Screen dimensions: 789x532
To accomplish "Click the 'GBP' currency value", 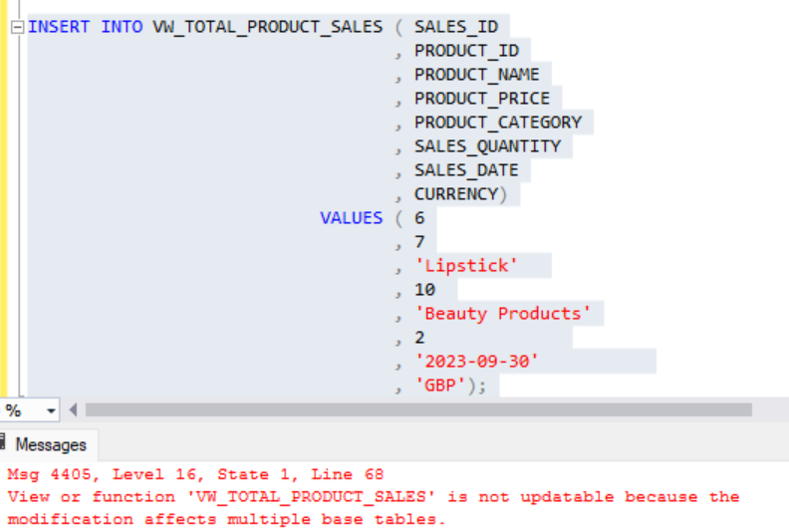I will 439,385.
